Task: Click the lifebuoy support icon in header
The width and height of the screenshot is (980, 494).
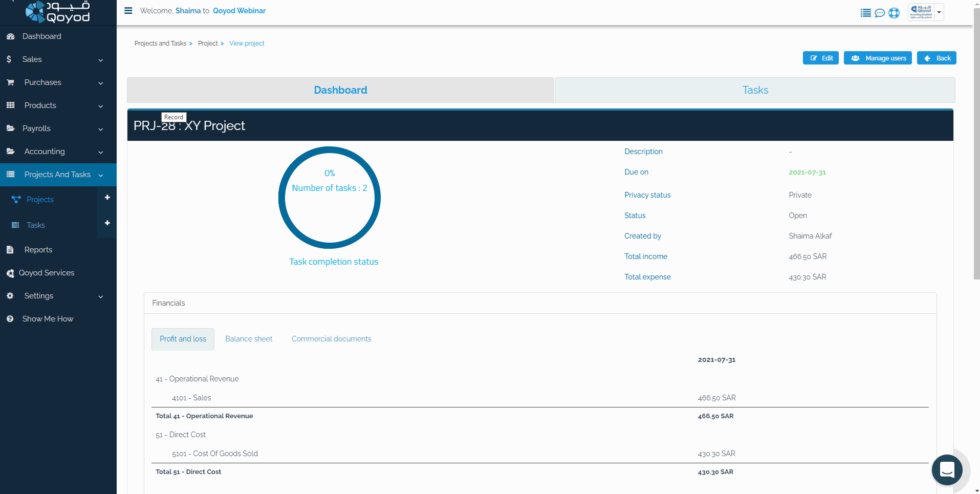Action: point(894,13)
